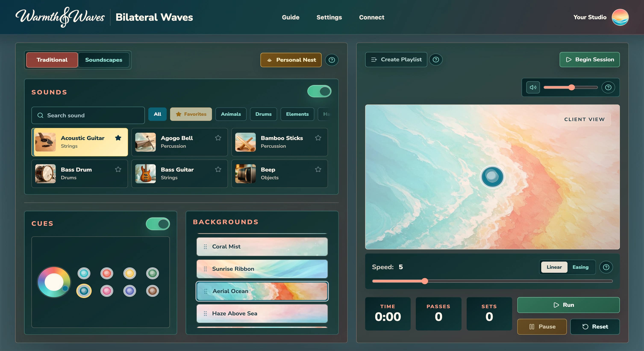Favorite the Beep sound
644x351 pixels.
[318, 169]
